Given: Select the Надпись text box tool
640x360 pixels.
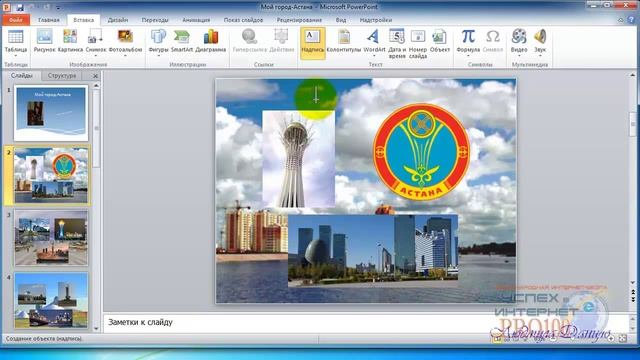Looking at the screenshot, I should (x=313, y=43).
